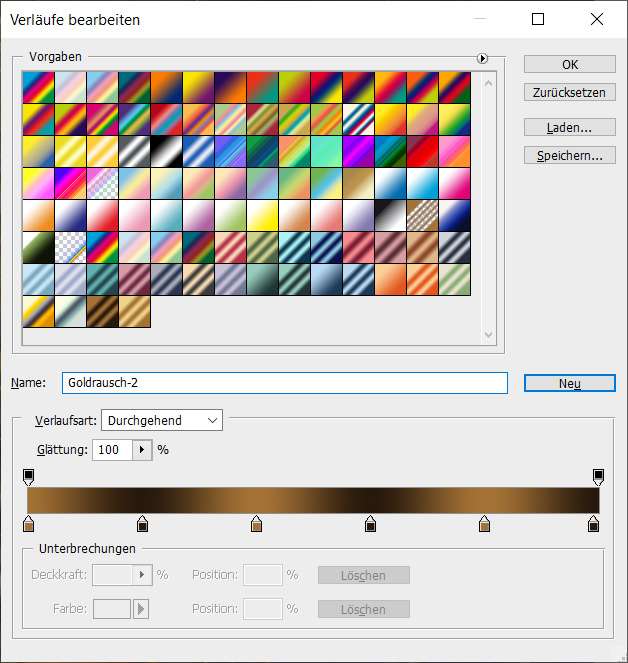Select the second color stop from left

tap(143, 524)
